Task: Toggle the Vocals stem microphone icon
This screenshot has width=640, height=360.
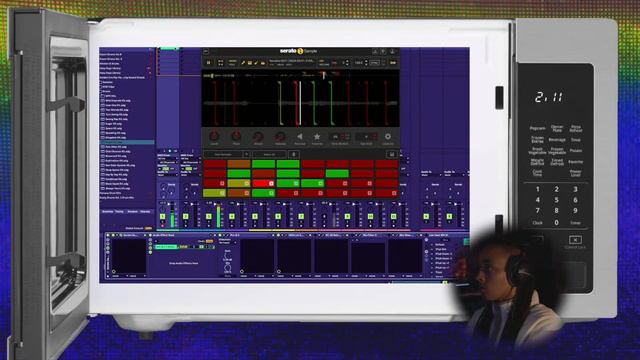Action: point(242,63)
